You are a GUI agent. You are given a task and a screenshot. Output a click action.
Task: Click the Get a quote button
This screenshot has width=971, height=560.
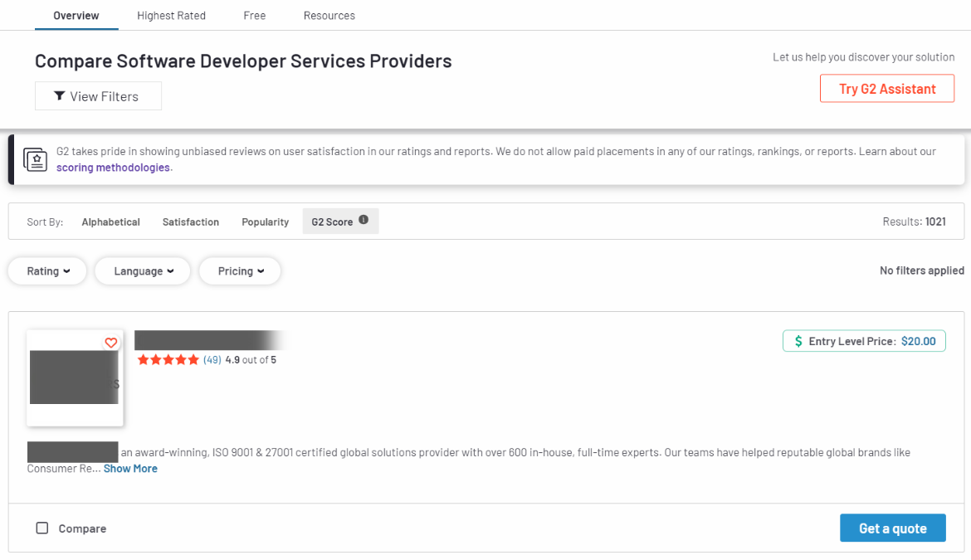tap(892, 528)
